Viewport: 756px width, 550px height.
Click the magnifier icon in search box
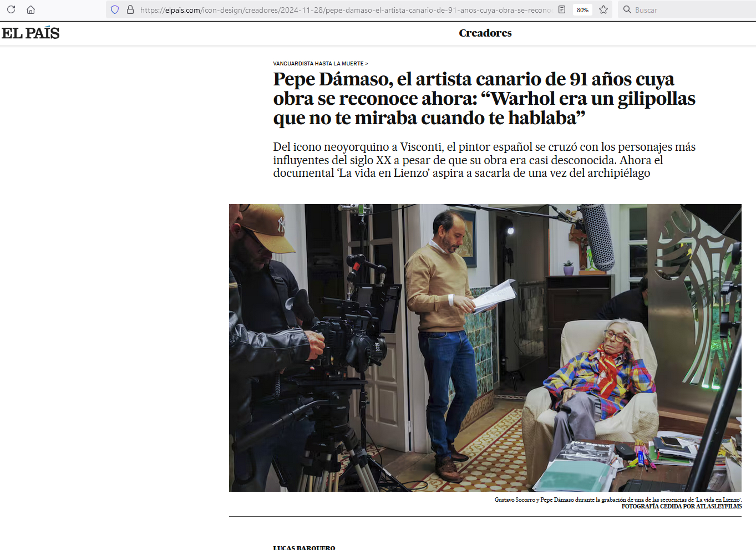(x=627, y=9)
